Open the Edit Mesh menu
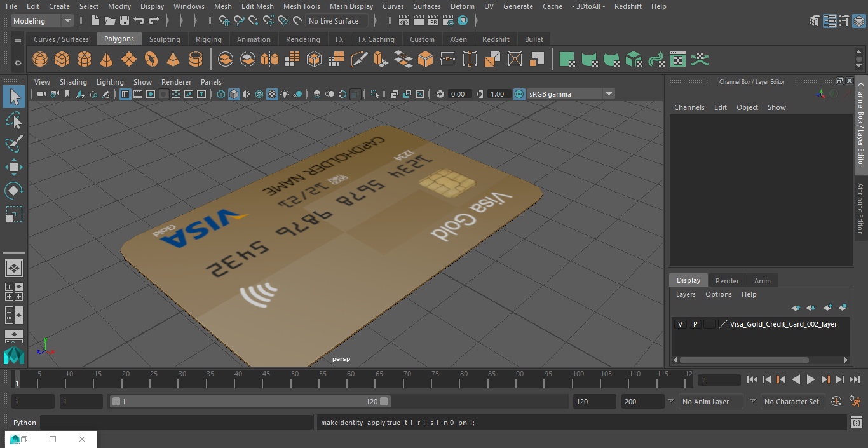This screenshot has width=868, height=448. click(x=257, y=6)
